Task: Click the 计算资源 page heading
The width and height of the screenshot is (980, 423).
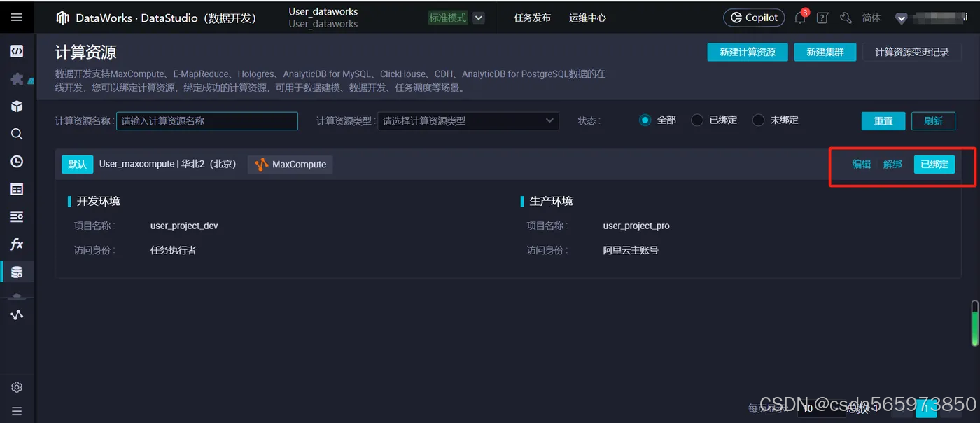Action: tap(85, 53)
